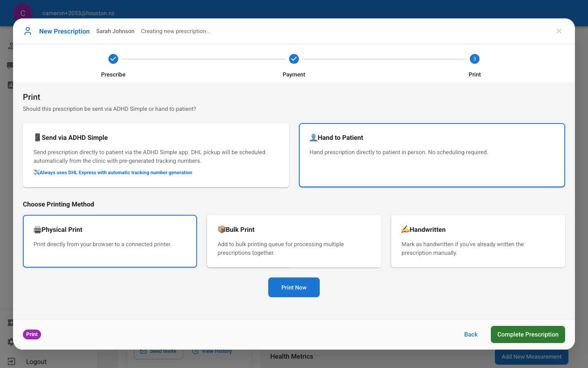Viewport: 588px width, 368px height.
Task: Click the Back button
Action: 471,334
